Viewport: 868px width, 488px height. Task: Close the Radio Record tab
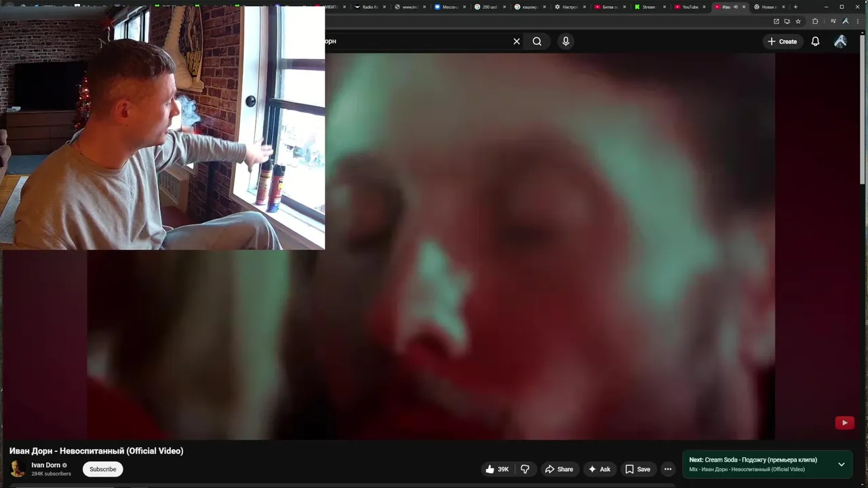pos(384,7)
